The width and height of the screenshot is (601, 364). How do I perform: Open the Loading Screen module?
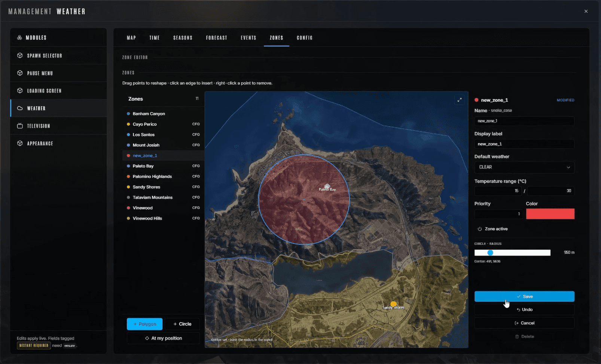point(58,90)
